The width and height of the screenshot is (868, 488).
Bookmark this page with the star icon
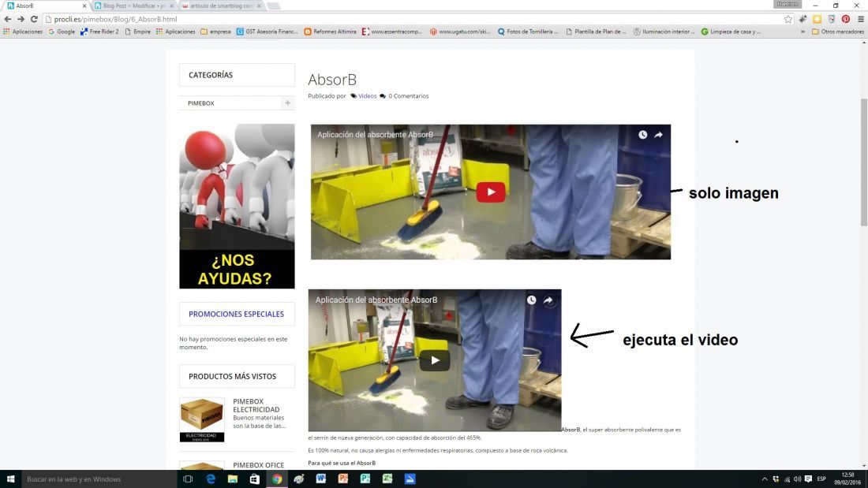(788, 20)
